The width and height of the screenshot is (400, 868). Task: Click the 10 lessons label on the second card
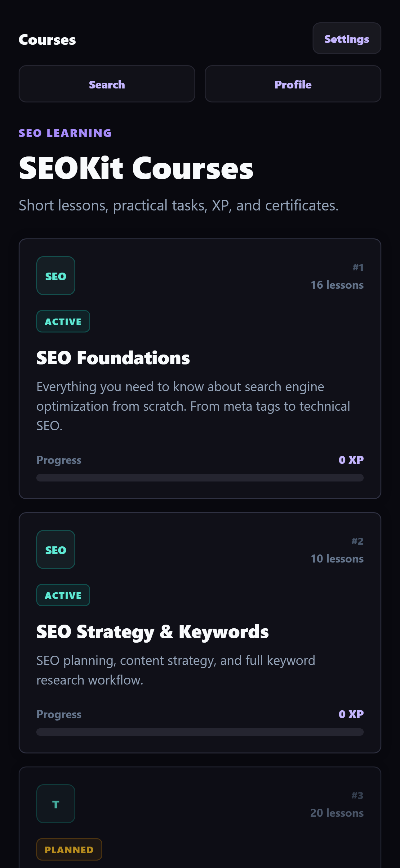click(337, 558)
